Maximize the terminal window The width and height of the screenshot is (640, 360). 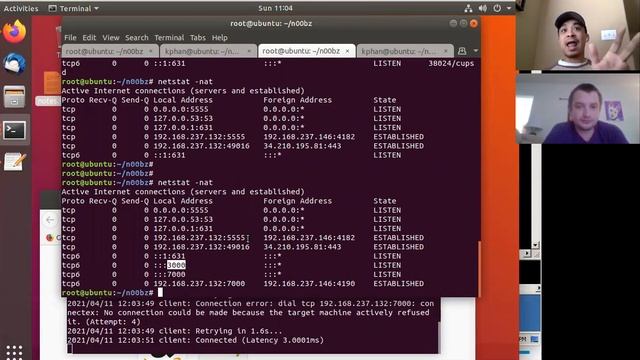tap(463, 23)
